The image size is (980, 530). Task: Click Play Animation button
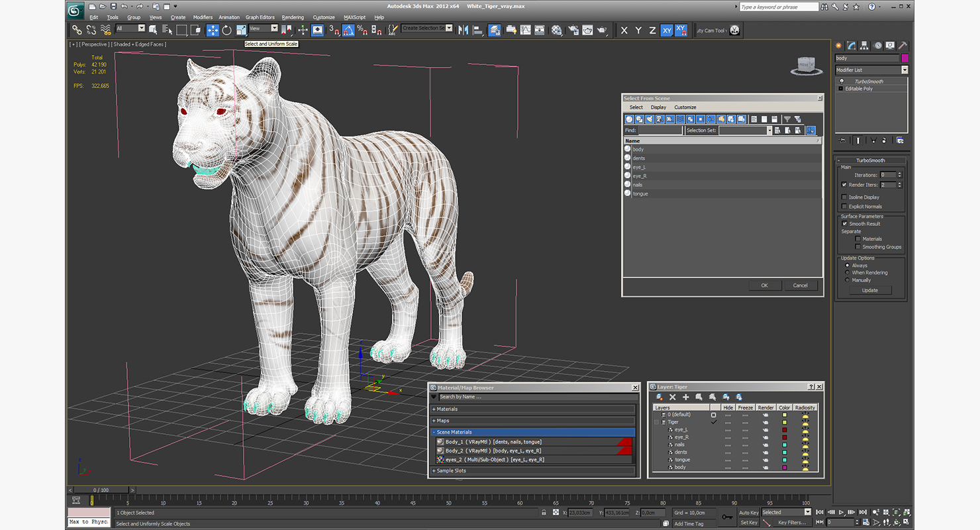pyautogui.click(x=841, y=512)
